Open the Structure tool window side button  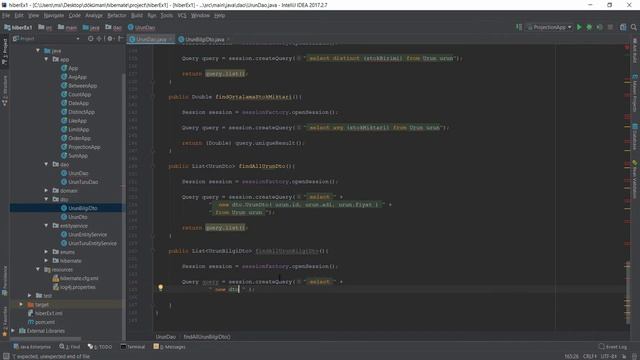(x=4, y=91)
